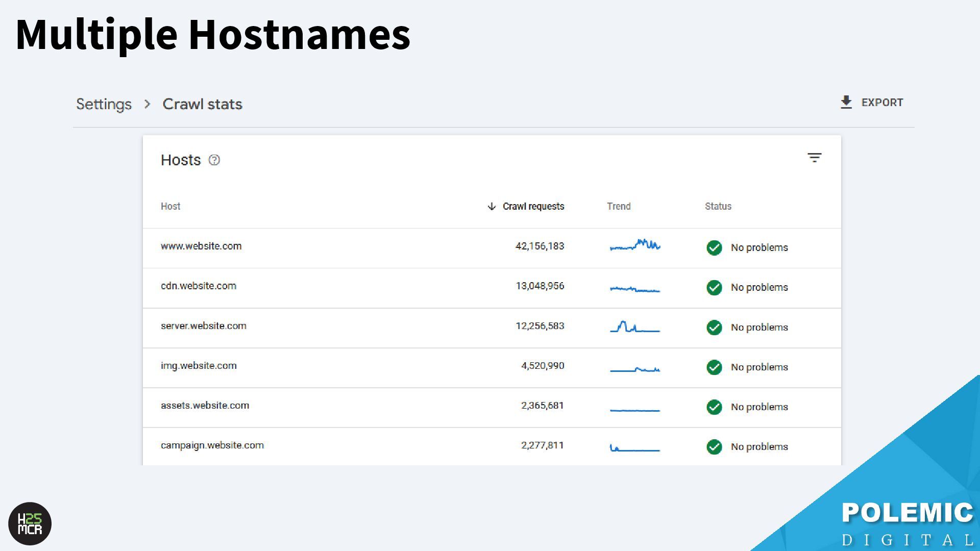Viewport: 980px width, 551px height.
Task: Go back to Settings breadcrumb
Action: click(x=104, y=104)
